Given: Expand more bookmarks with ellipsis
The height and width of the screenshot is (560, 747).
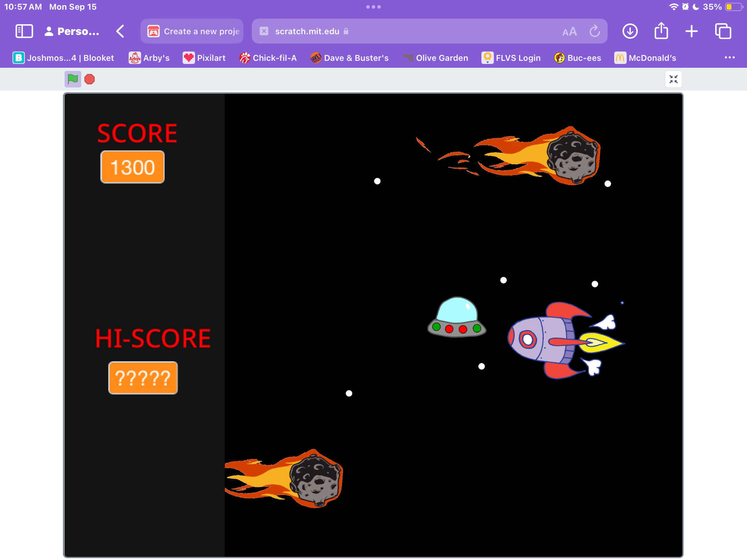Looking at the screenshot, I should pos(729,57).
